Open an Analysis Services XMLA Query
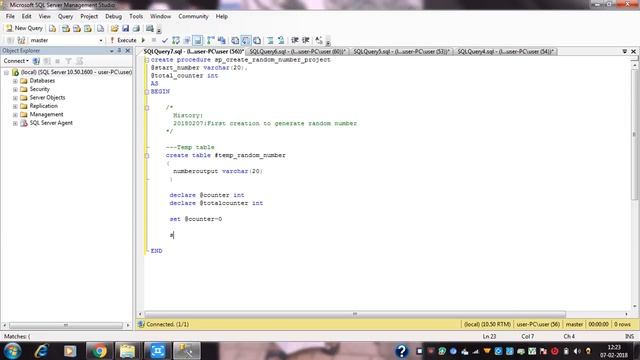This screenshot has height=360, width=640. click(x=88, y=29)
